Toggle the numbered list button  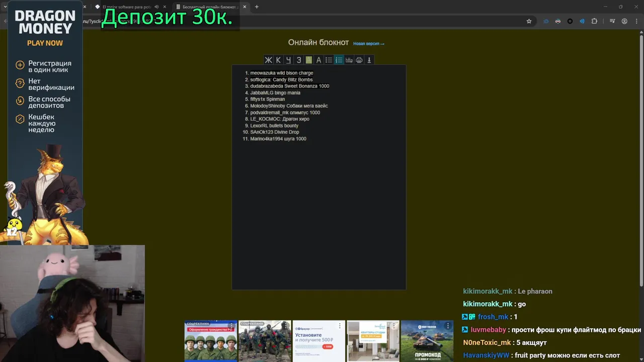coord(339,60)
